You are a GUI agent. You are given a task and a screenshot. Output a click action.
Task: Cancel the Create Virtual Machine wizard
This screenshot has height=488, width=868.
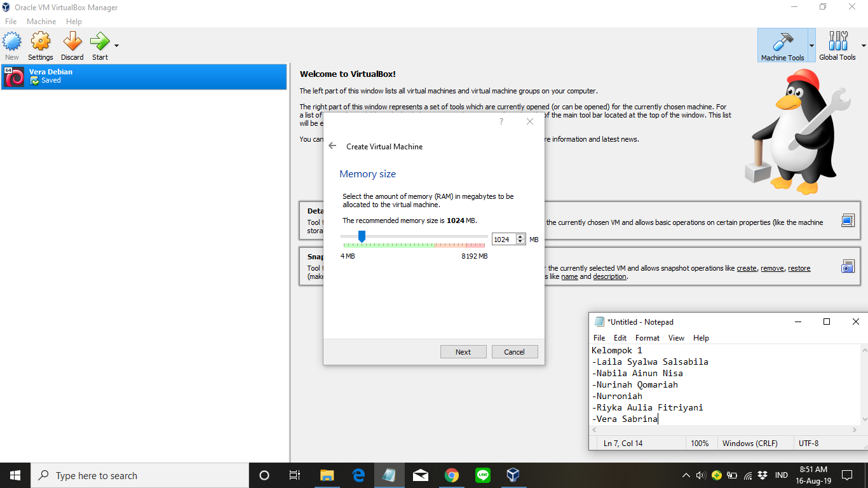click(x=515, y=352)
